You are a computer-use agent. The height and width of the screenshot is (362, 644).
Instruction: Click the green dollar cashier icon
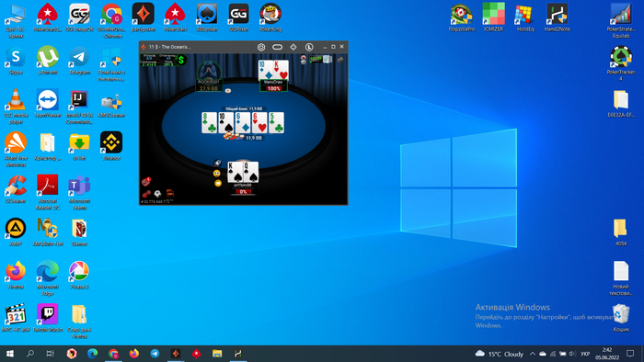coord(181,60)
